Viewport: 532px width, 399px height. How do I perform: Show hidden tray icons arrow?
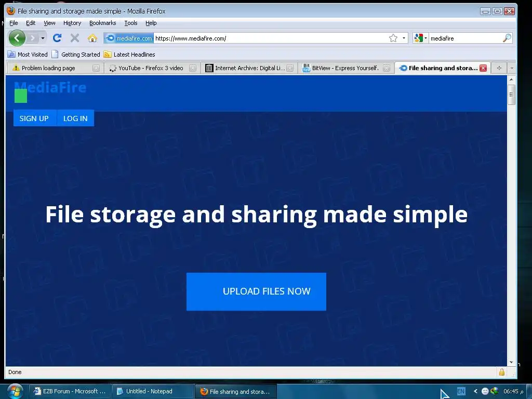click(x=475, y=391)
